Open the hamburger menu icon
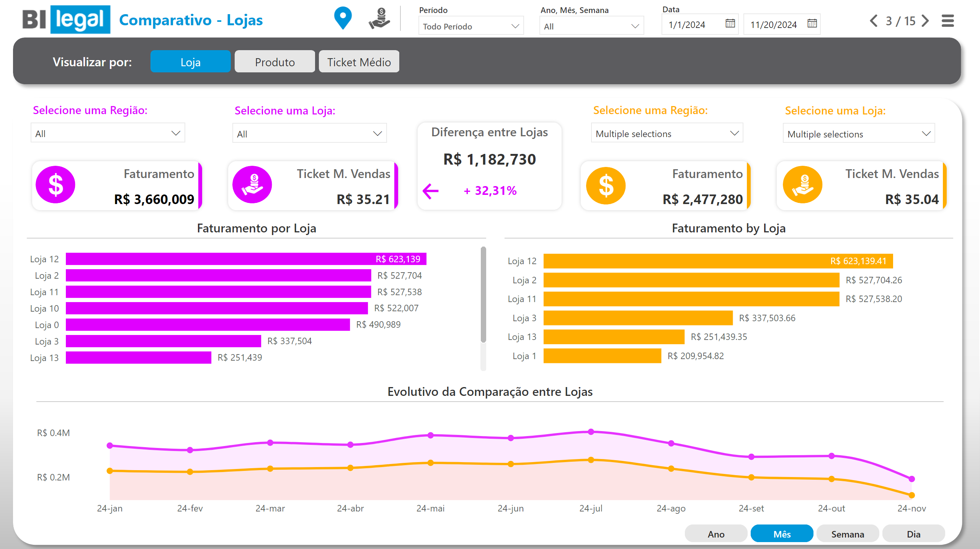 (947, 21)
